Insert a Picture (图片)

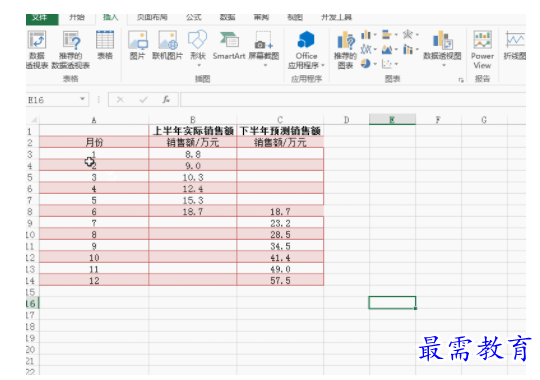pyautogui.click(x=138, y=45)
